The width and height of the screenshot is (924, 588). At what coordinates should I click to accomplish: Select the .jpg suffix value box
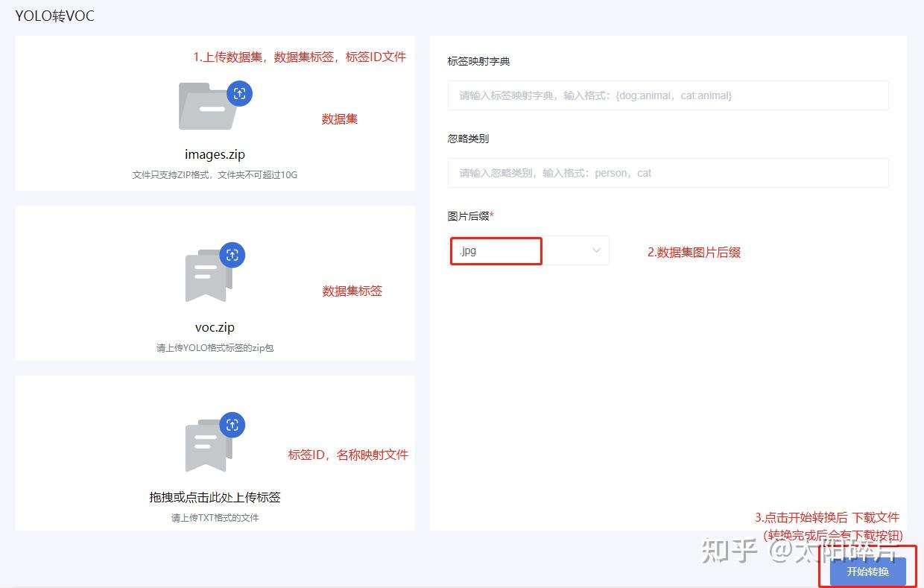coord(496,250)
